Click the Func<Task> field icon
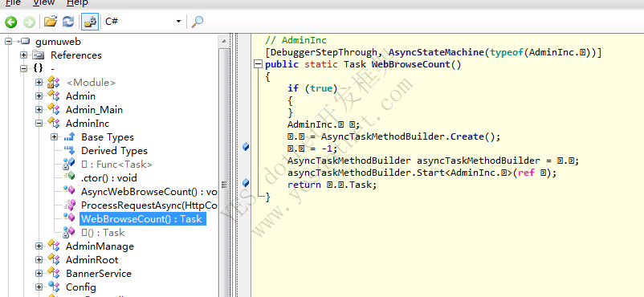Viewport: 644px width, 297px height. point(69,164)
